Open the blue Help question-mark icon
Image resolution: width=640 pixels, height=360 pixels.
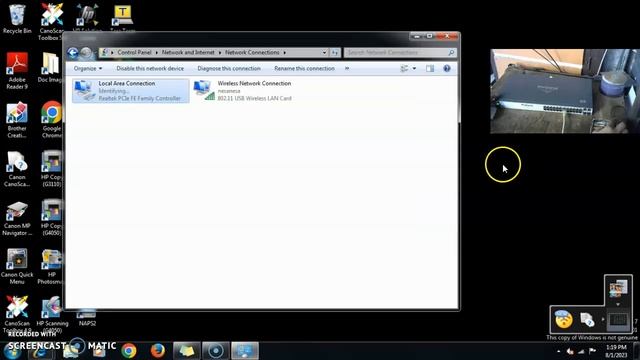pos(447,69)
